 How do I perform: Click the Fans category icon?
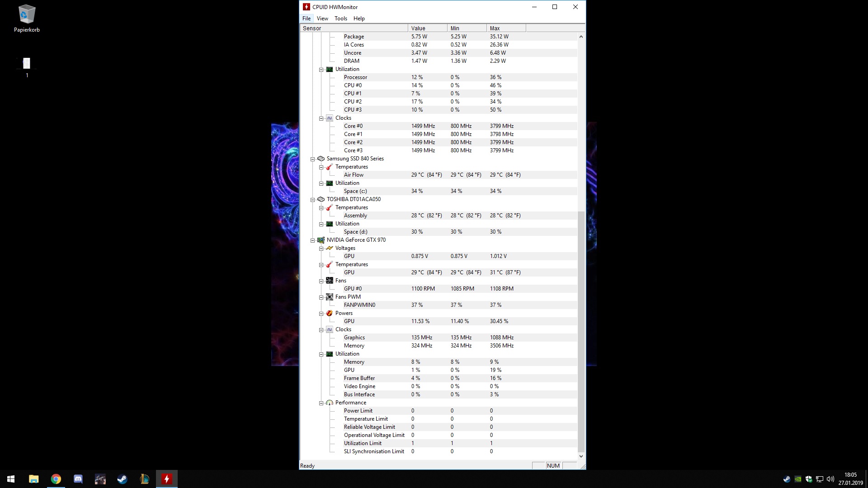[x=330, y=281]
